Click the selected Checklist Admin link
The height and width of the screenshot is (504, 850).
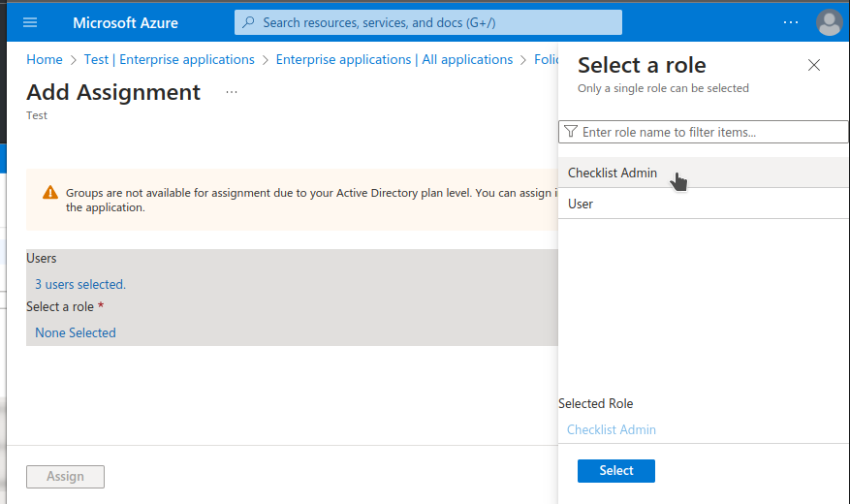click(611, 429)
